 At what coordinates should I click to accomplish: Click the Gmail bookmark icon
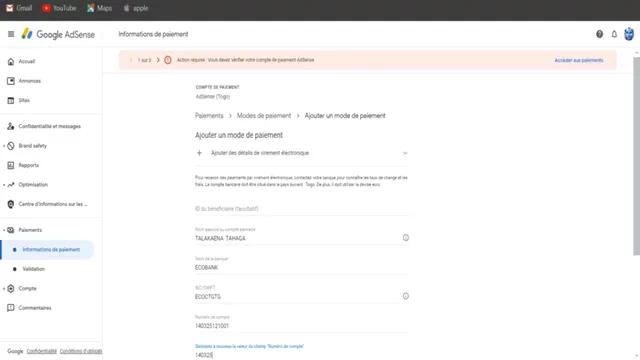click(10, 8)
